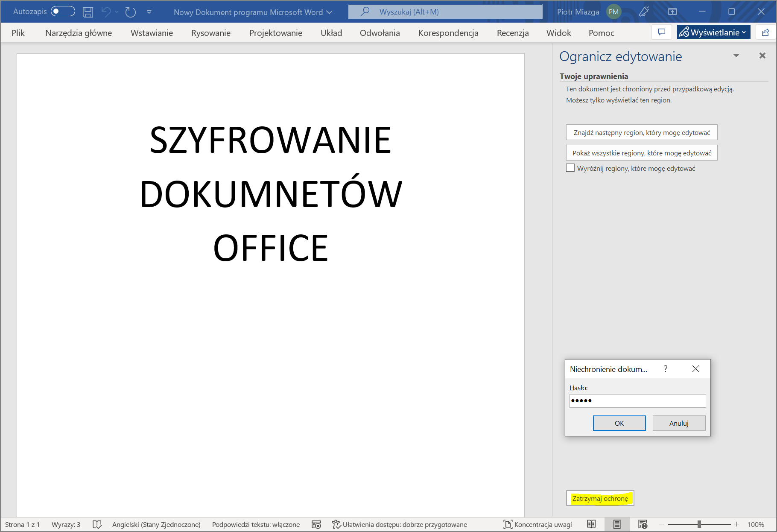Click Wyrazy: 3 word count
777x532 pixels.
(66, 524)
